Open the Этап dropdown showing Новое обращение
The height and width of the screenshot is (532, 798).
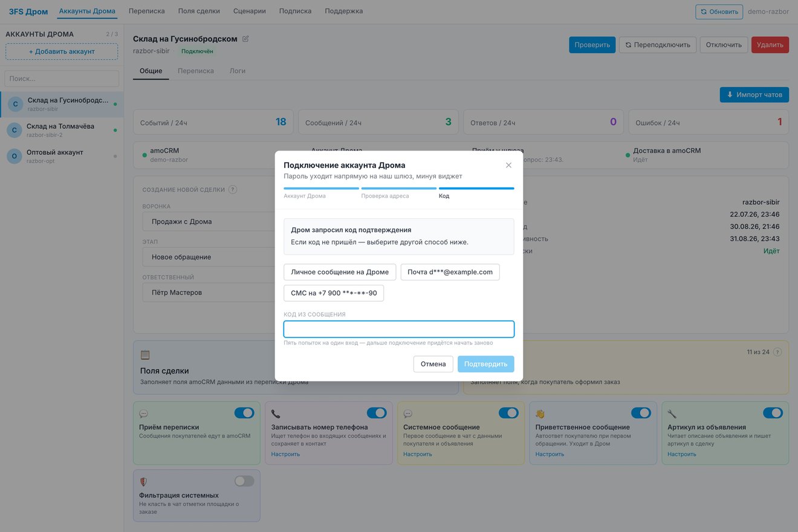point(209,257)
